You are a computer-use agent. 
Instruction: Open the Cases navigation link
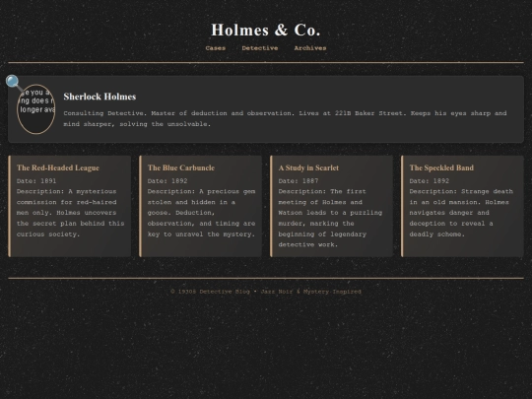click(x=216, y=48)
